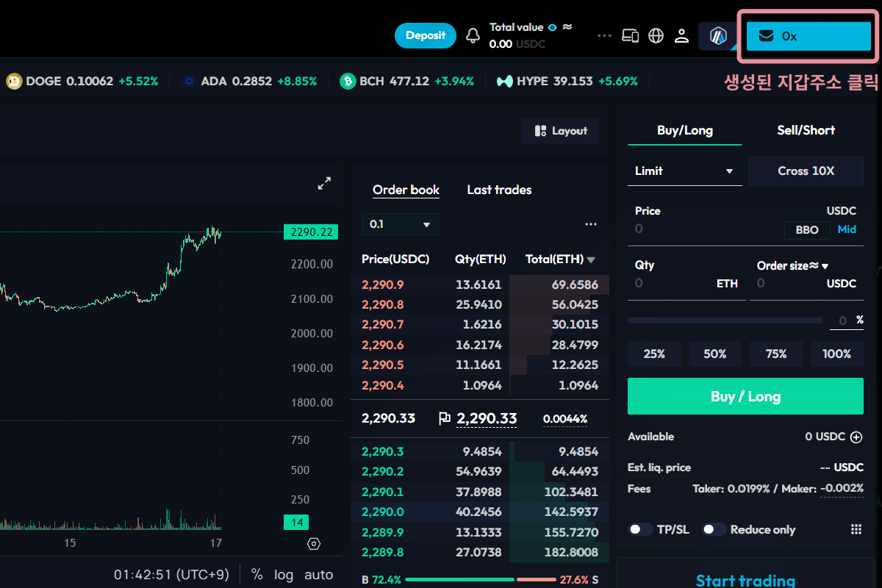Expand the chart to fullscreen
Screen dimensions: 882x588
click(324, 184)
